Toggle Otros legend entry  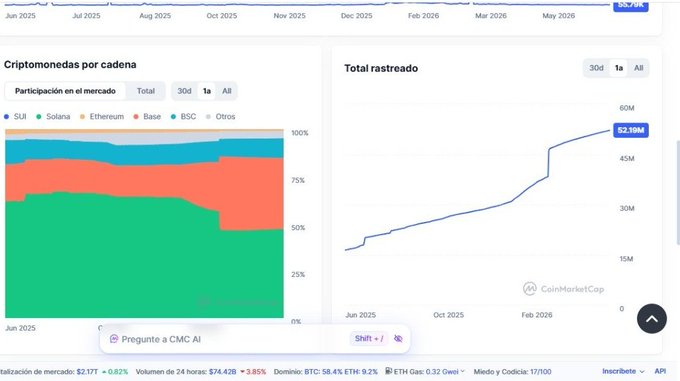[x=220, y=117]
